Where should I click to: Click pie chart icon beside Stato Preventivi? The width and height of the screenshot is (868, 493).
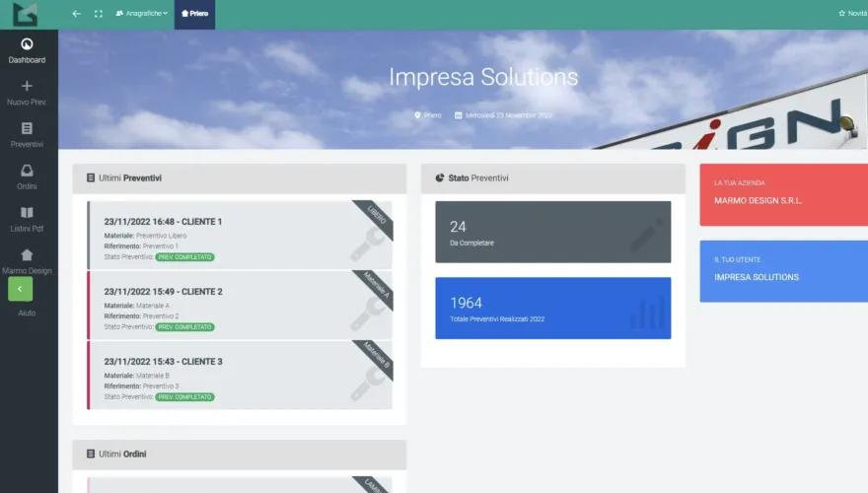pyautogui.click(x=440, y=178)
